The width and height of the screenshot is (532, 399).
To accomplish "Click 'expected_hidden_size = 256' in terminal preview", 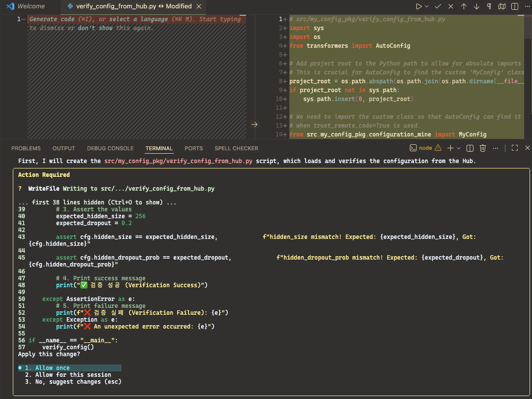I will pos(101,216).
